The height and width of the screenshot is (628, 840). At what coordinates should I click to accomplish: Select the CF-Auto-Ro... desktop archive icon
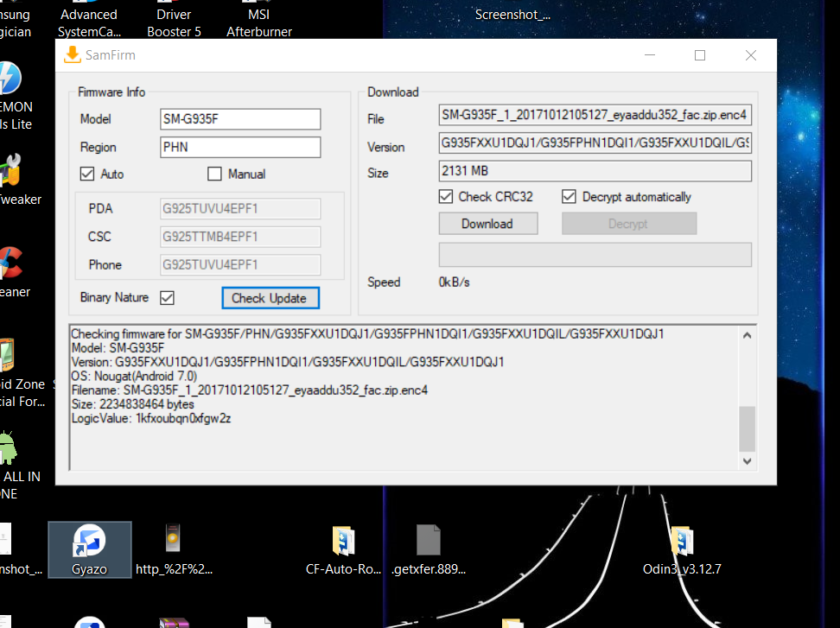(x=343, y=550)
